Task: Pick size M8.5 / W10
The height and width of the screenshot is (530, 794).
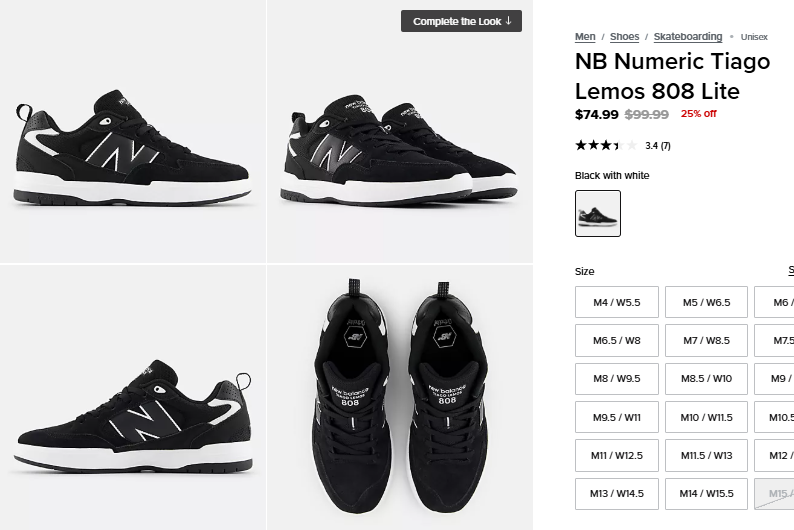Action: (706, 379)
